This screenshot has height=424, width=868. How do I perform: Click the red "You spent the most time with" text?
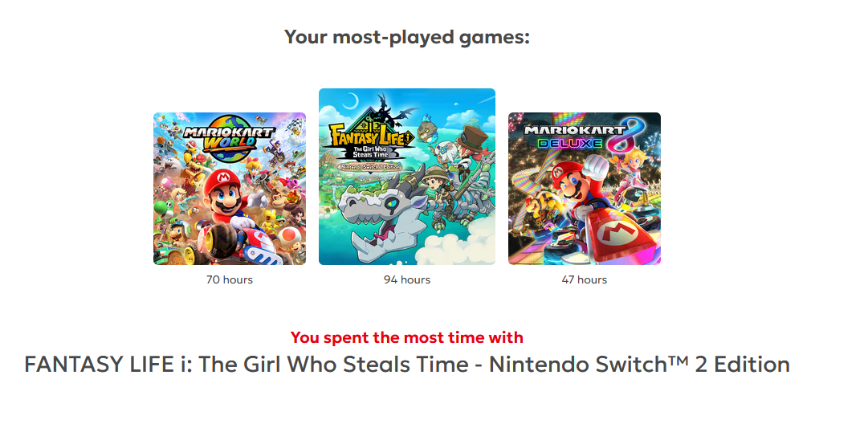pos(407,337)
